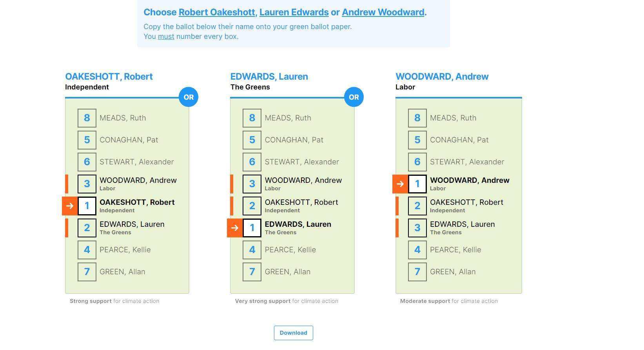Click EDWARDS, Lauren Greens column title
Screen dimensions: 644x350
pos(269,77)
